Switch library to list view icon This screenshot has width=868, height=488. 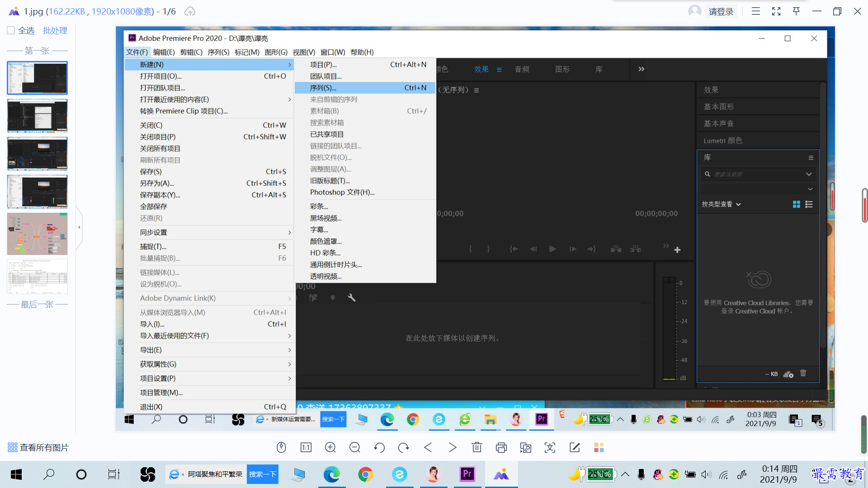click(x=809, y=204)
